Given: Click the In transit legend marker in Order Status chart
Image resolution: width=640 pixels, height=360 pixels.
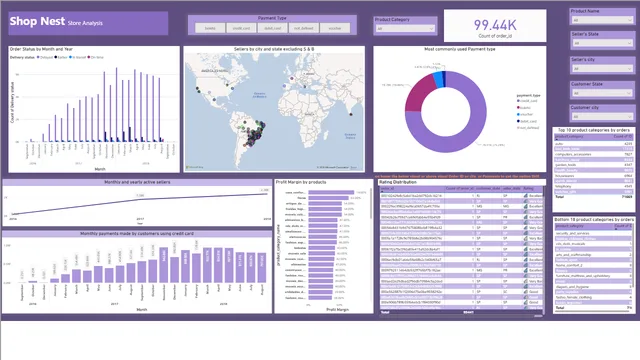Looking at the screenshot, I should point(71,58).
